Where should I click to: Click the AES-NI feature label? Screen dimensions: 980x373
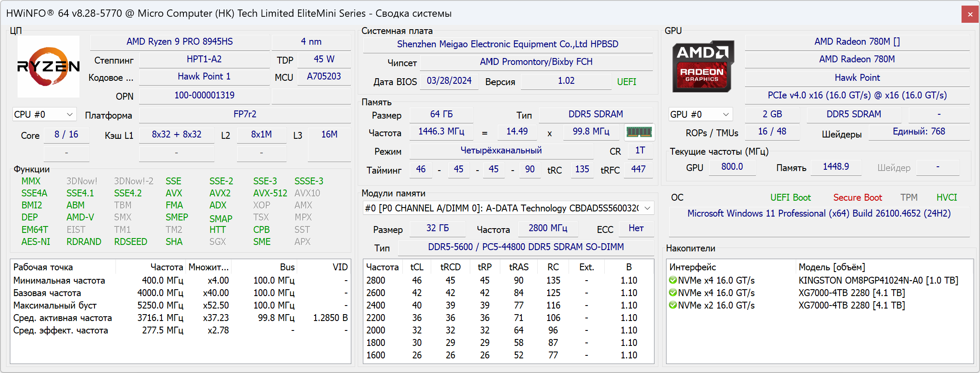click(36, 242)
